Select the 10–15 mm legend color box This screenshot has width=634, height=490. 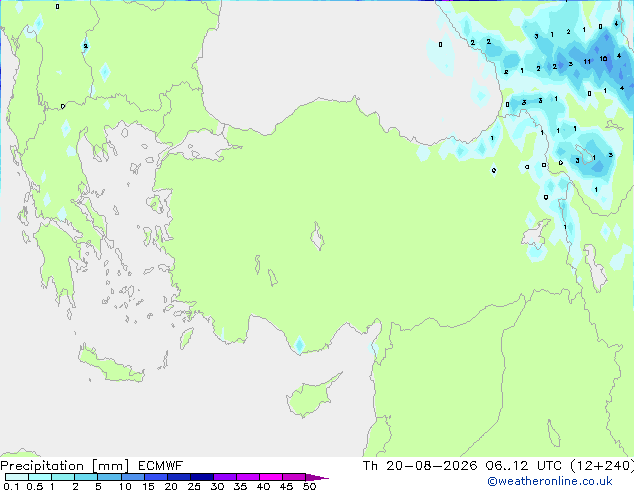pyautogui.click(x=132, y=477)
